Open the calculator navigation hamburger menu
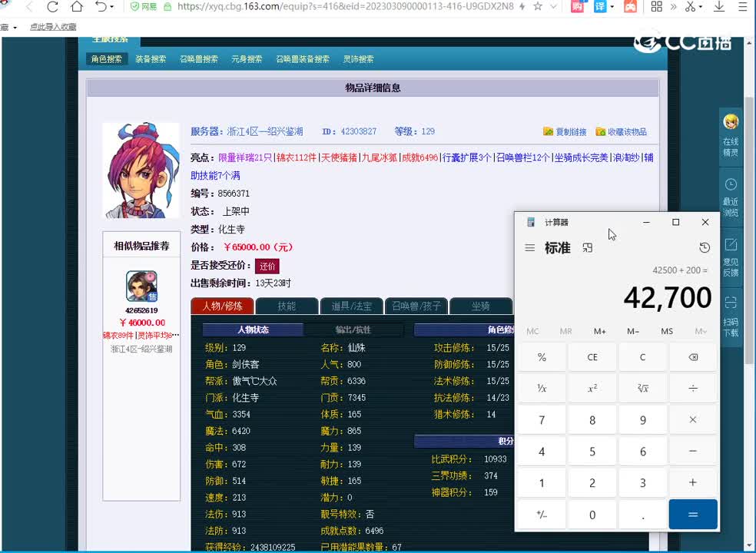This screenshot has height=553, width=756. point(529,247)
